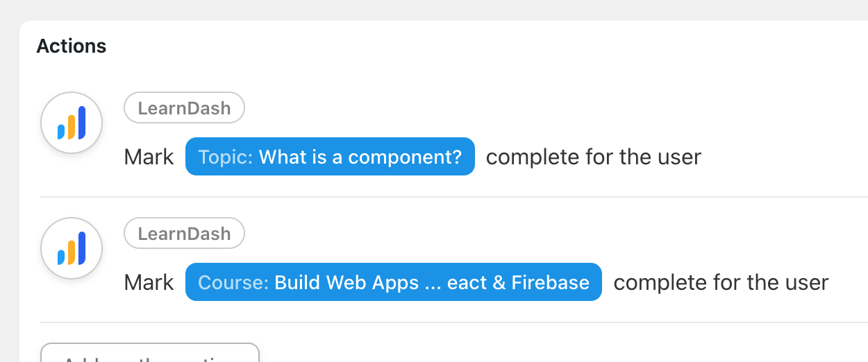Click 'complete for the user' after the Course token
The height and width of the screenshot is (362, 868).
(x=721, y=283)
